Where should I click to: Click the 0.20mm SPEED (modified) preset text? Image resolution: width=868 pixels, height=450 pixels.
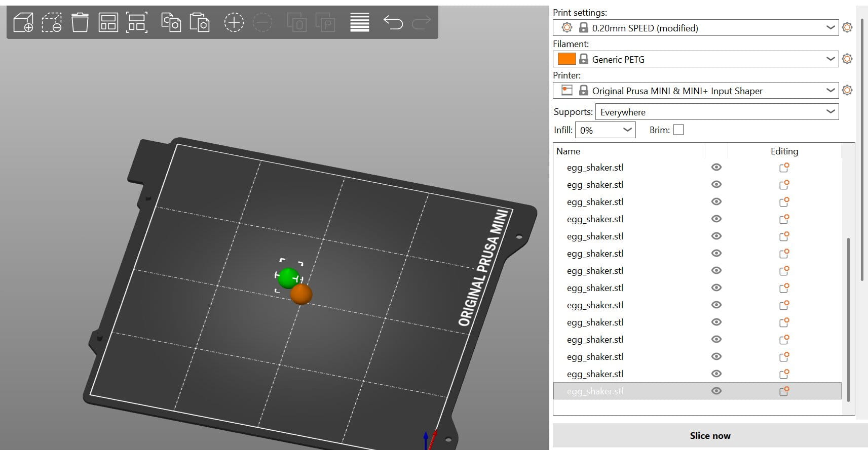click(x=645, y=28)
